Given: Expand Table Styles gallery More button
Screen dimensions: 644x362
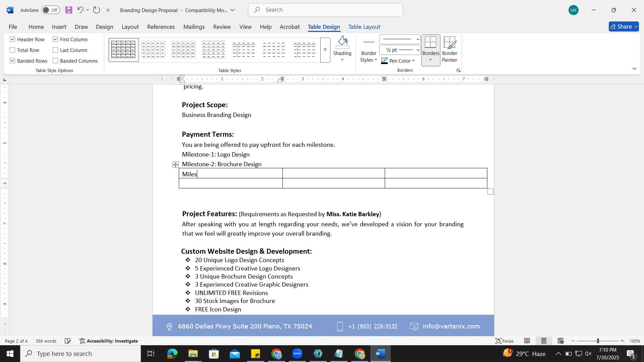Looking at the screenshot, I should pos(325,50).
